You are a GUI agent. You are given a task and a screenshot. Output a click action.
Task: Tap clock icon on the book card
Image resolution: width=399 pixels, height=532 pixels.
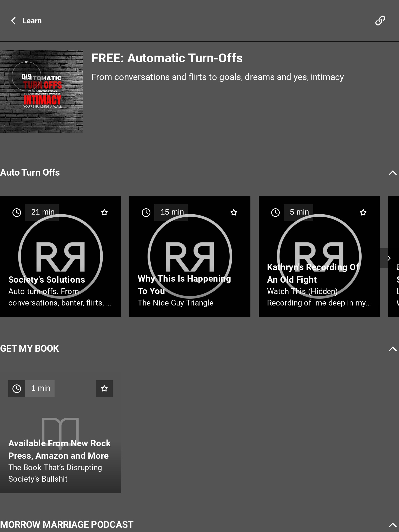17,389
